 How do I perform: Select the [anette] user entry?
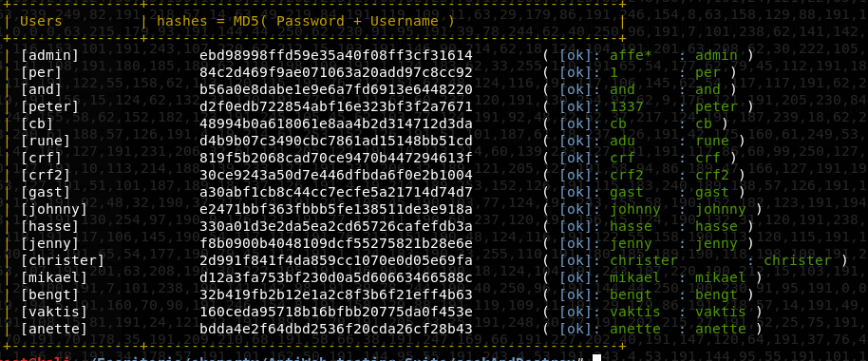pyautogui.click(x=54, y=330)
